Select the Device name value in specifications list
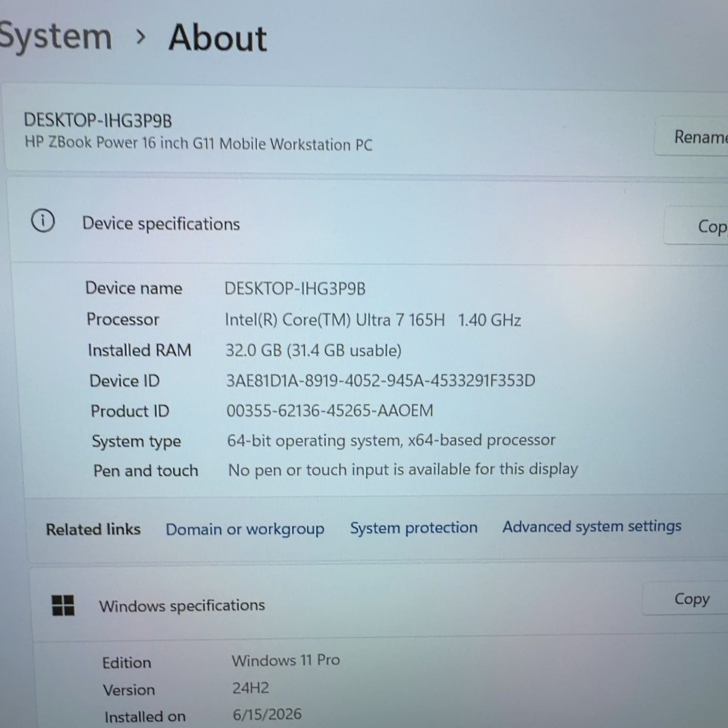This screenshot has height=728, width=728. coord(295,289)
